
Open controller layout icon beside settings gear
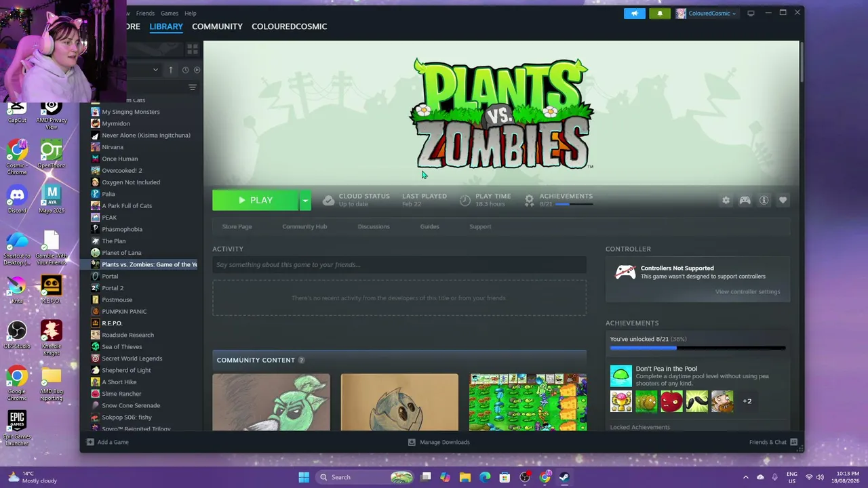745,200
